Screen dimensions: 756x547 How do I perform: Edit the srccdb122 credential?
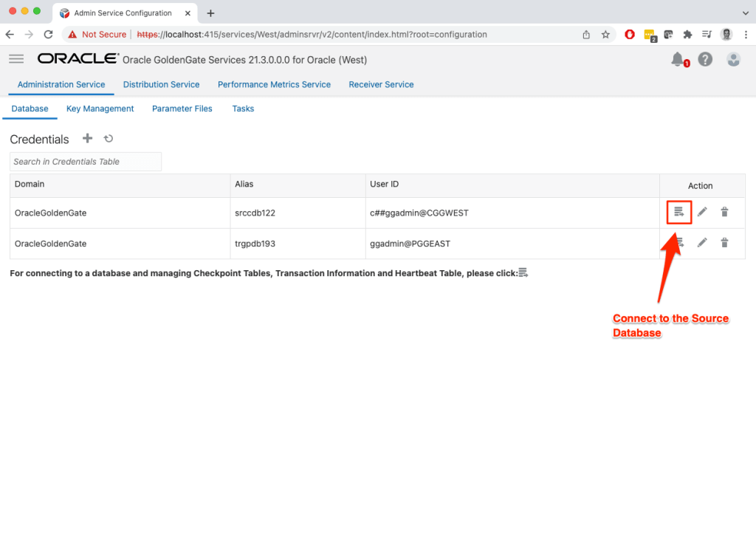coord(702,213)
